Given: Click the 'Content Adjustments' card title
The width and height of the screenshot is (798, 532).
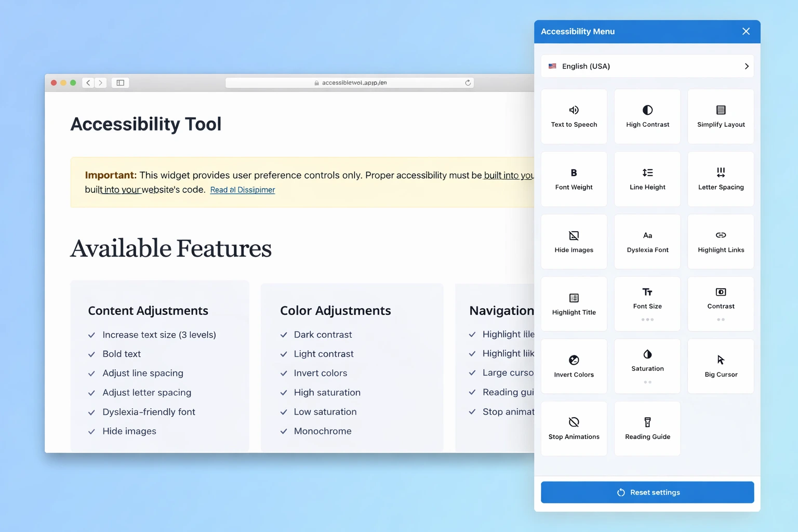Looking at the screenshot, I should click(148, 311).
